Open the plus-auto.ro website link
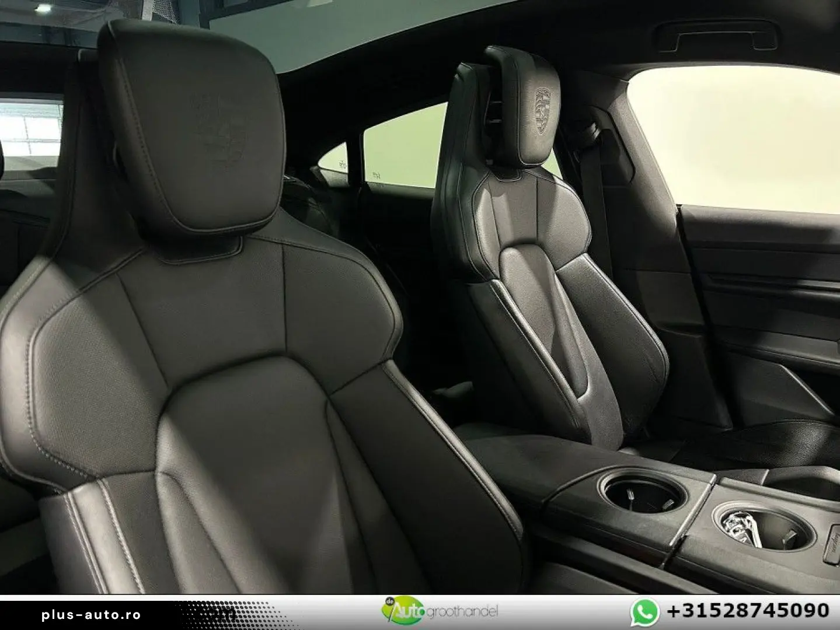This screenshot has height=630, width=840. click(91, 615)
